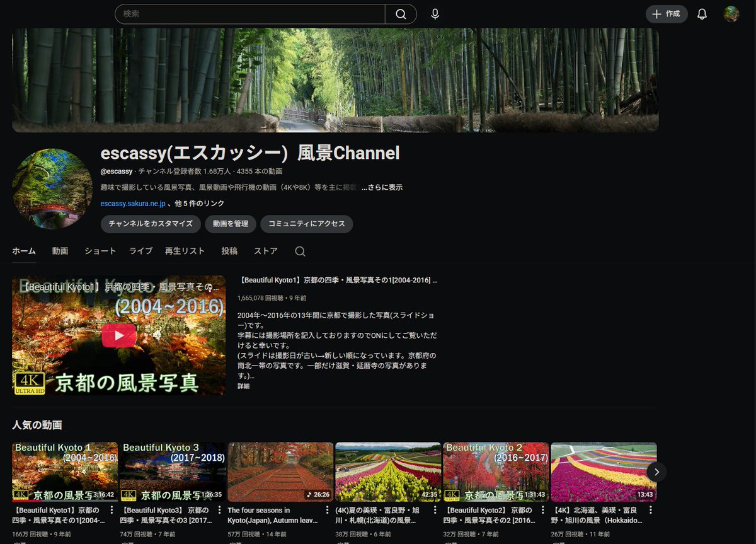Click コミュニティにアクセス button
756x544 pixels.
coord(307,224)
